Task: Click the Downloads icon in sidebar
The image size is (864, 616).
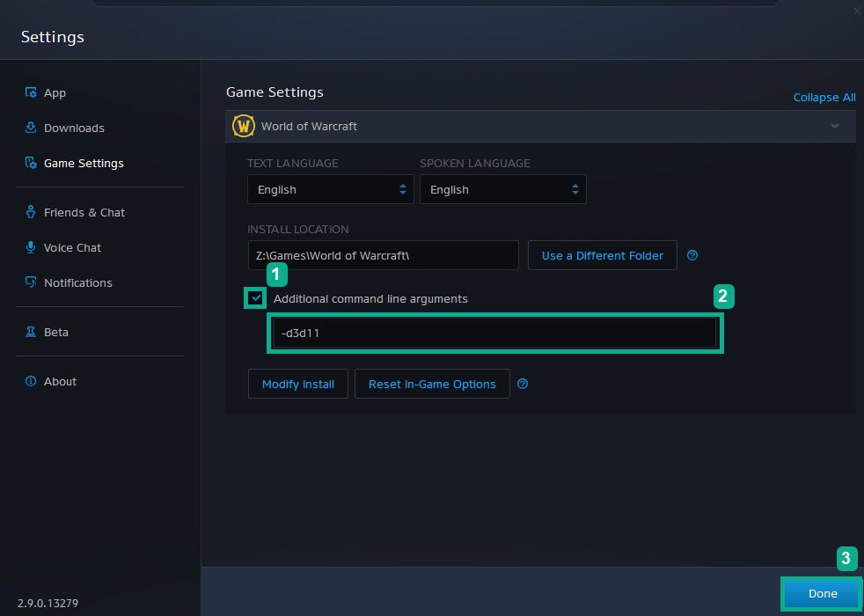Action: (x=31, y=128)
